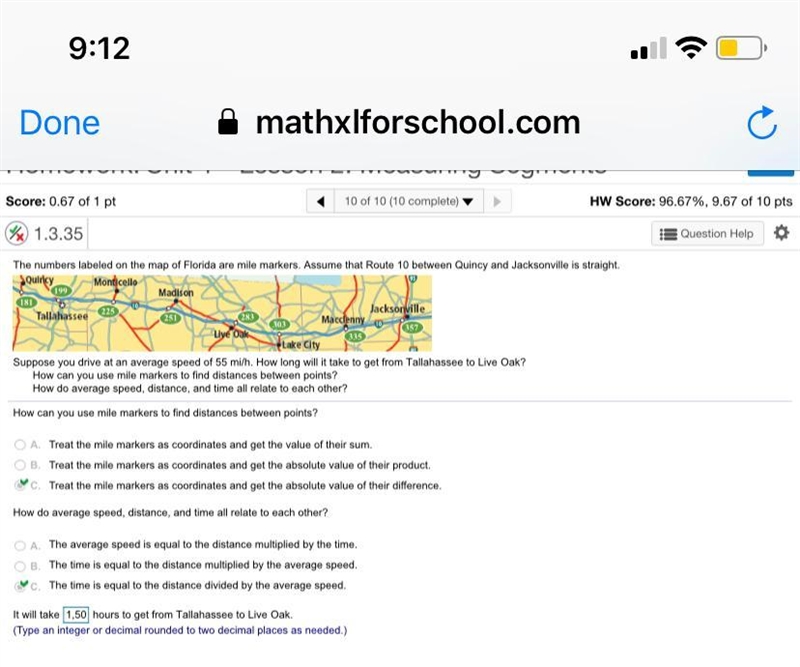Open the 10 of 10 question dropdown

pos(409,201)
